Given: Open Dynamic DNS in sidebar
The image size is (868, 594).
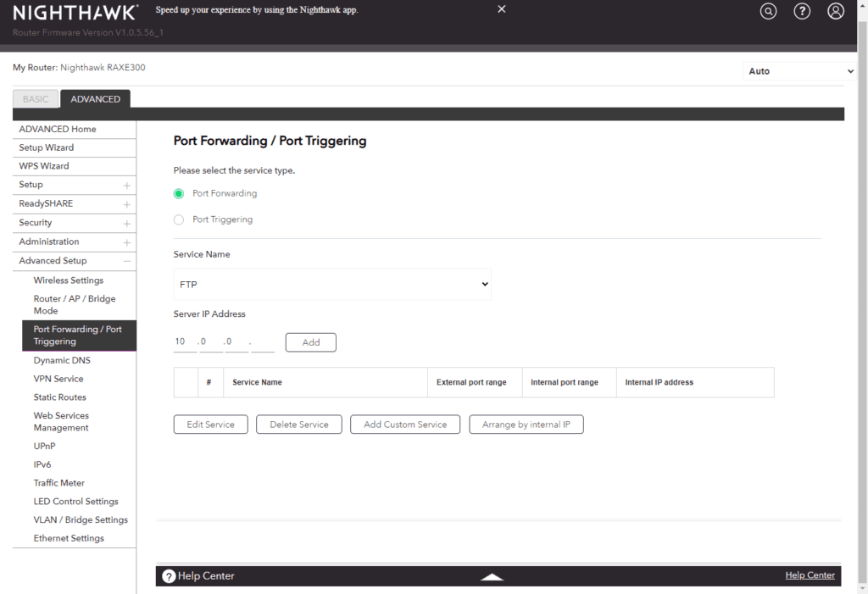Looking at the screenshot, I should (62, 360).
